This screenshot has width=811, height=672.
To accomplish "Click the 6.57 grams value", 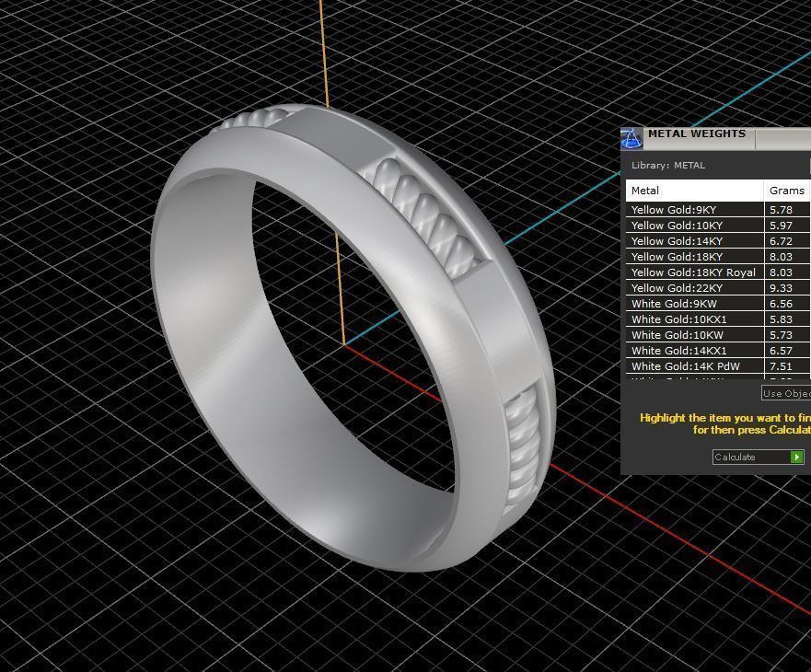I will coord(781,350).
